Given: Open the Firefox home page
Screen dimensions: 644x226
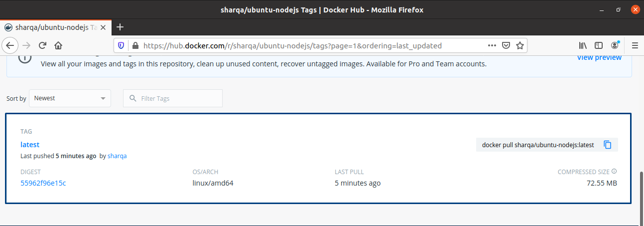Looking at the screenshot, I should tap(58, 45).
